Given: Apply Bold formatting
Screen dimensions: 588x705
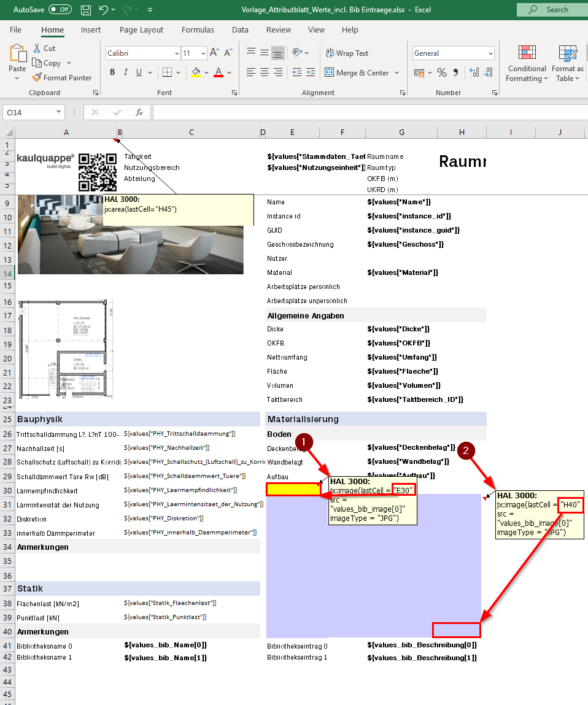Looking at the screenshot, I should tap(112, 72).
